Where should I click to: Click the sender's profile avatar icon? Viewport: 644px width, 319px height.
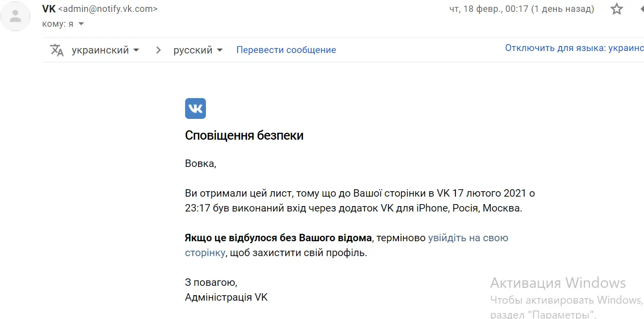pos(16,16)
